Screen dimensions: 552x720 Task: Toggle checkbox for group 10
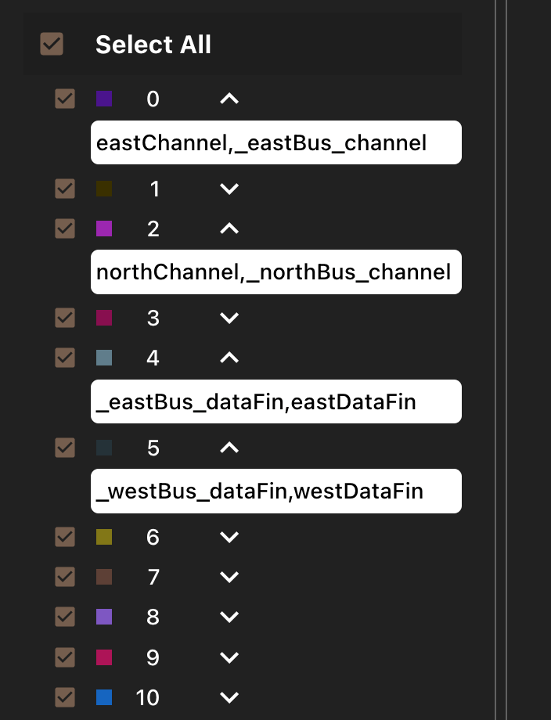click(65, 697)
